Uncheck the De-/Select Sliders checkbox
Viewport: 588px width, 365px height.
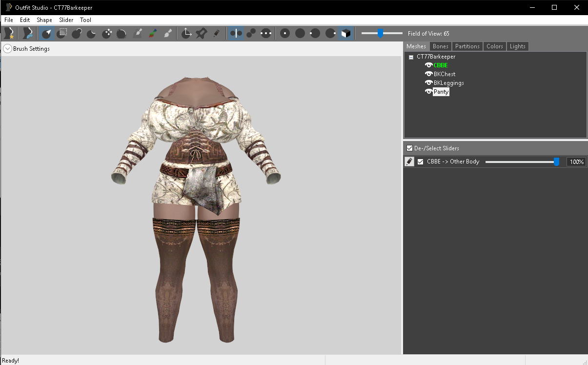tap(409, 148)
